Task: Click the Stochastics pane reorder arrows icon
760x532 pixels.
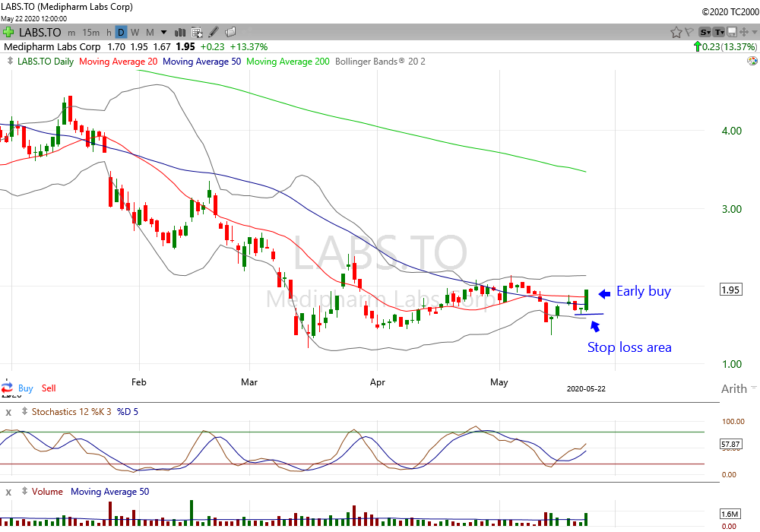Action: coord(24,411)
